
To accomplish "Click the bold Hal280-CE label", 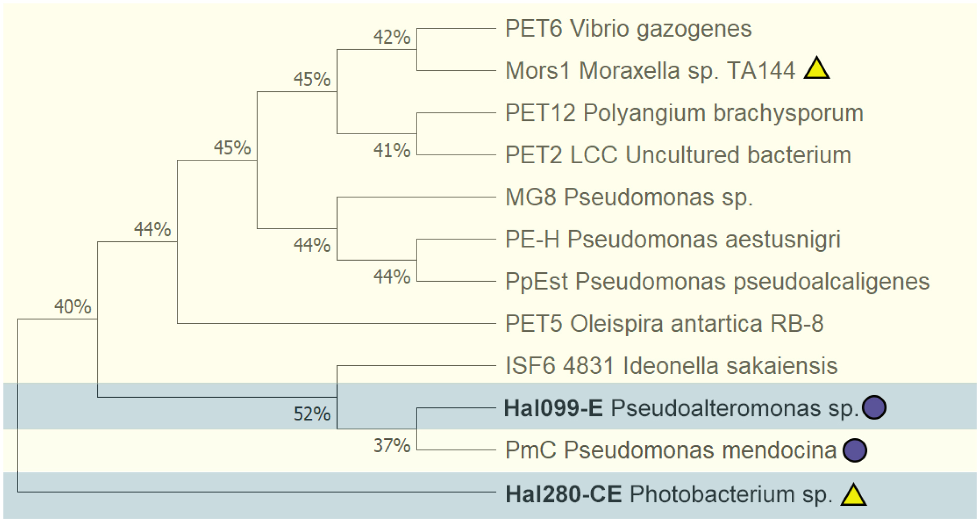I will [563, 494].
